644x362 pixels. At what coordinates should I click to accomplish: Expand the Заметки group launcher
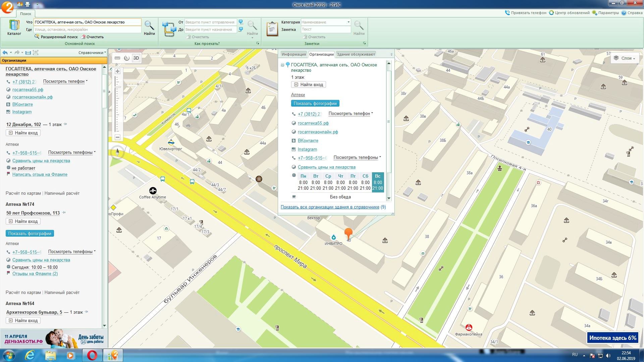pos(364,44)
